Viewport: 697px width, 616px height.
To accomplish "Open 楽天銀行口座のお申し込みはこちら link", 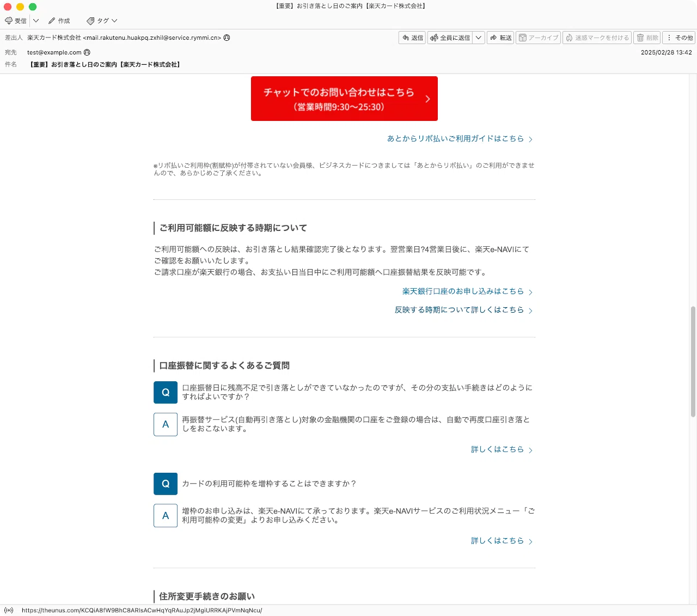I will (467, 291).
